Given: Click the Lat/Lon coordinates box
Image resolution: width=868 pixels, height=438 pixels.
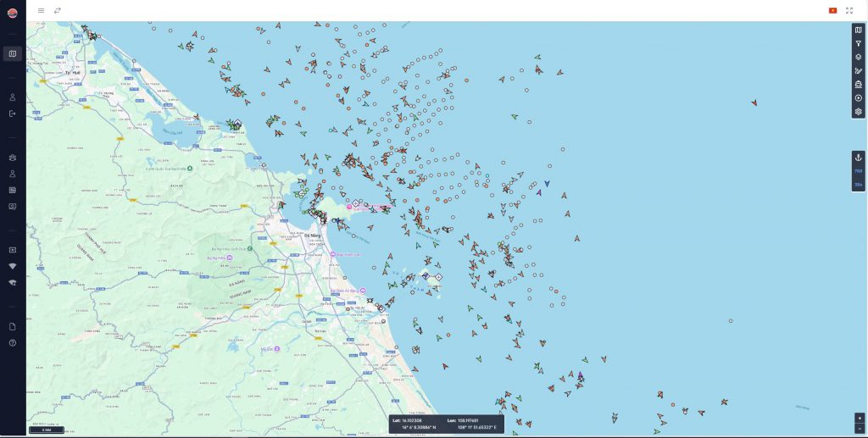Looking at the screenshot, I should click(446, 424).
